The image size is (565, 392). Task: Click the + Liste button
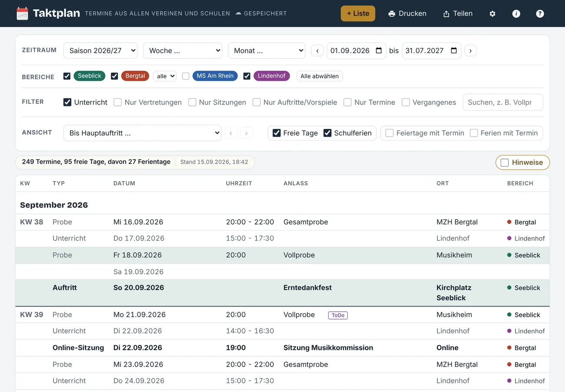[358, 13]
